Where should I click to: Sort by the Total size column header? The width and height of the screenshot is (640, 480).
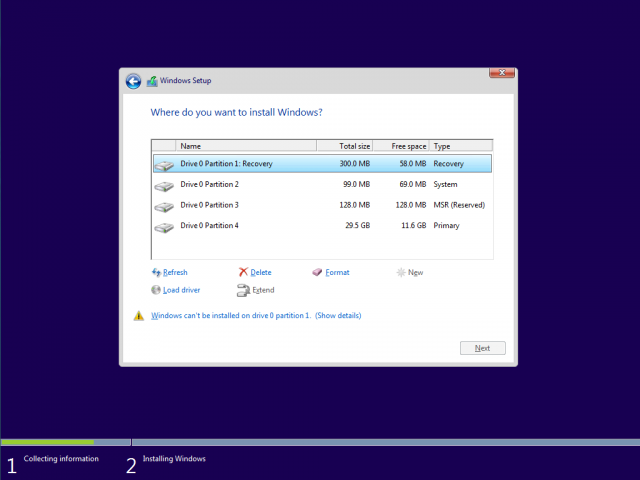[345, 146]
